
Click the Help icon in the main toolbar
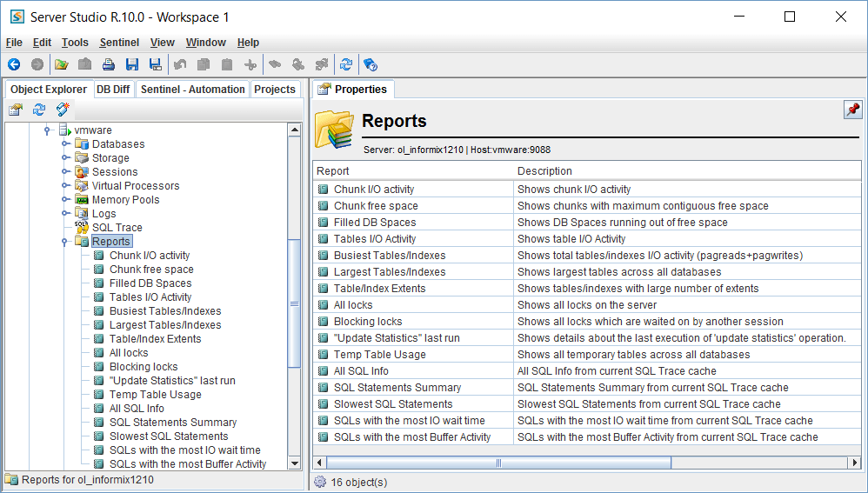pyautogui.click(x=370, y=64)
